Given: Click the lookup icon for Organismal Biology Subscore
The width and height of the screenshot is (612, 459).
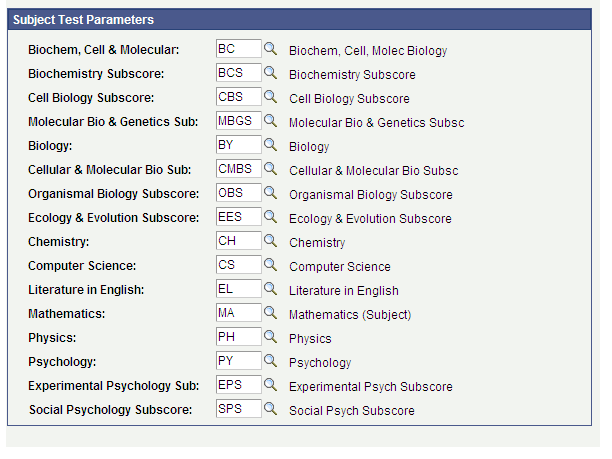Looking at the screenshot, I should (x=270, y=193).
